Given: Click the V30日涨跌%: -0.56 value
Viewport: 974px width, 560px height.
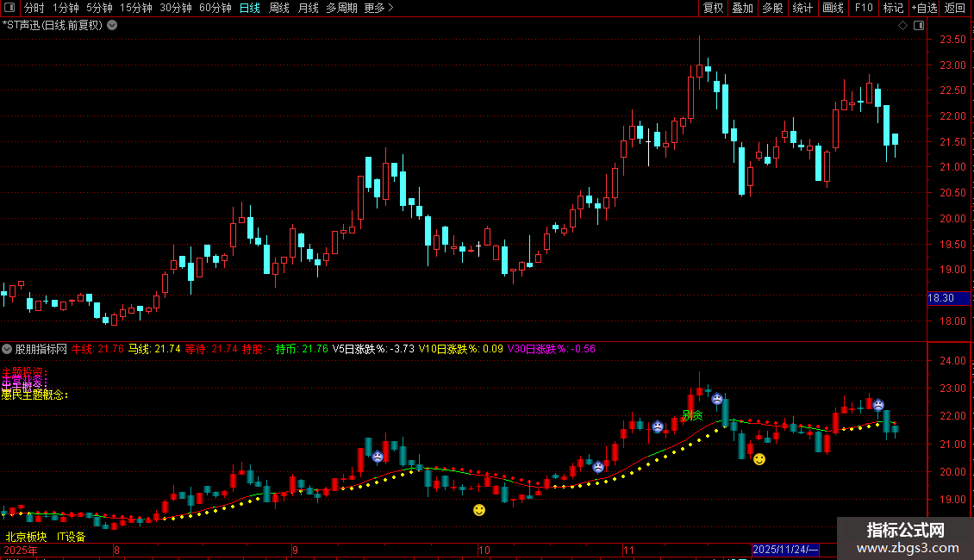Looking at the screenshot, I should click(x=552, y=349).
